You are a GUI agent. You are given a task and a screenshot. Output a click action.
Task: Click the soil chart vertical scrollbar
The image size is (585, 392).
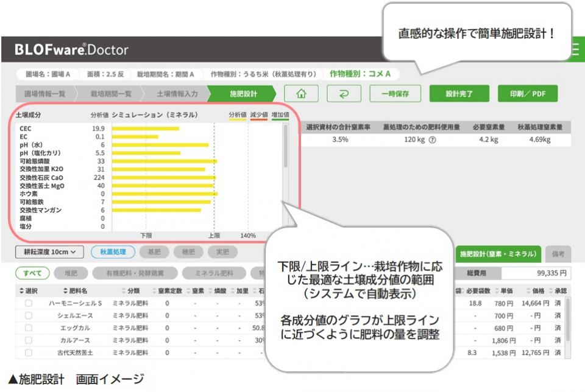pyautogui.click(x=286, y=146)
